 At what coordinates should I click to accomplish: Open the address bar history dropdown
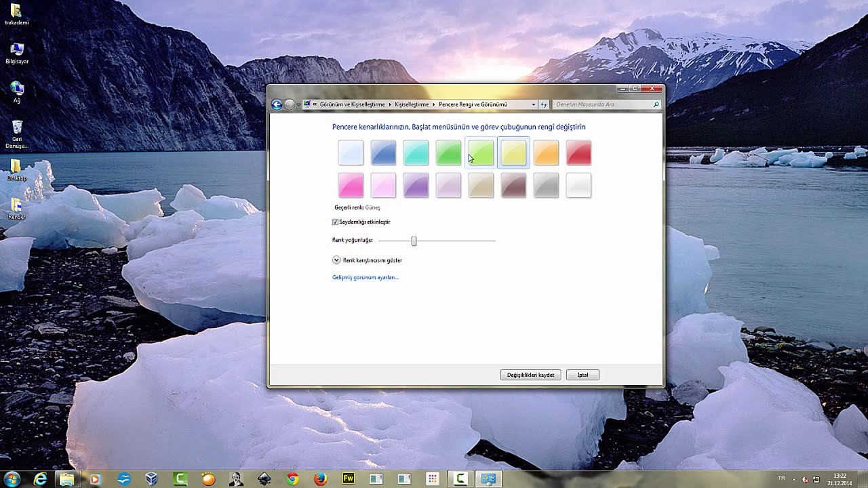point(534,104)
